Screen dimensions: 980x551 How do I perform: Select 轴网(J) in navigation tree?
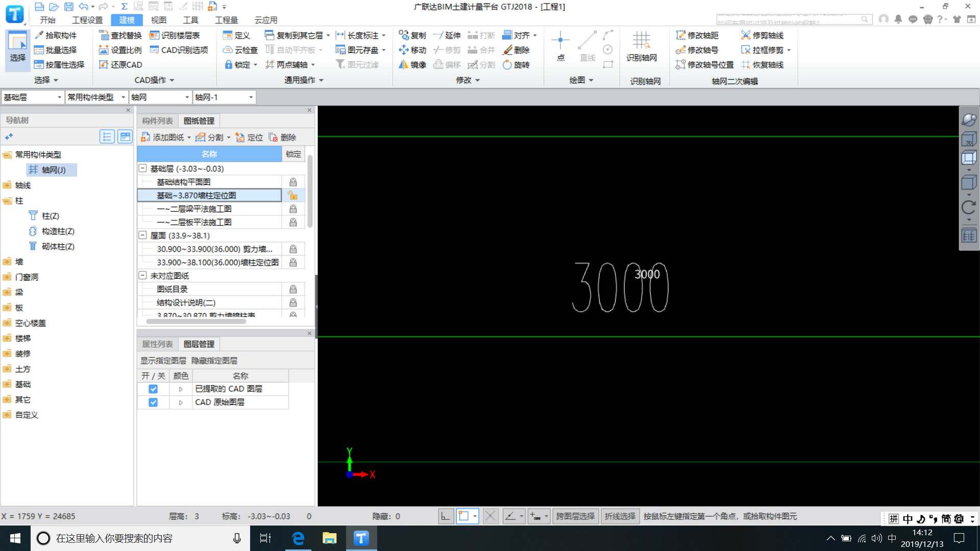tap(52, 170)
